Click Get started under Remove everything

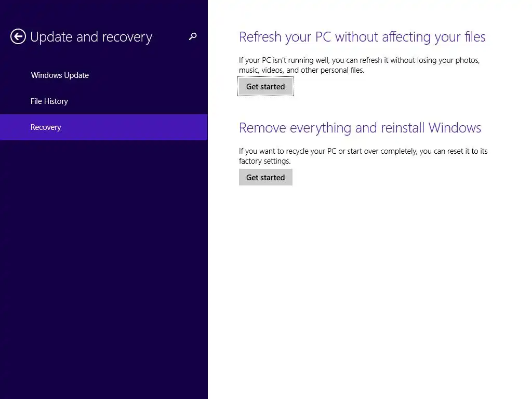point(265,178)
